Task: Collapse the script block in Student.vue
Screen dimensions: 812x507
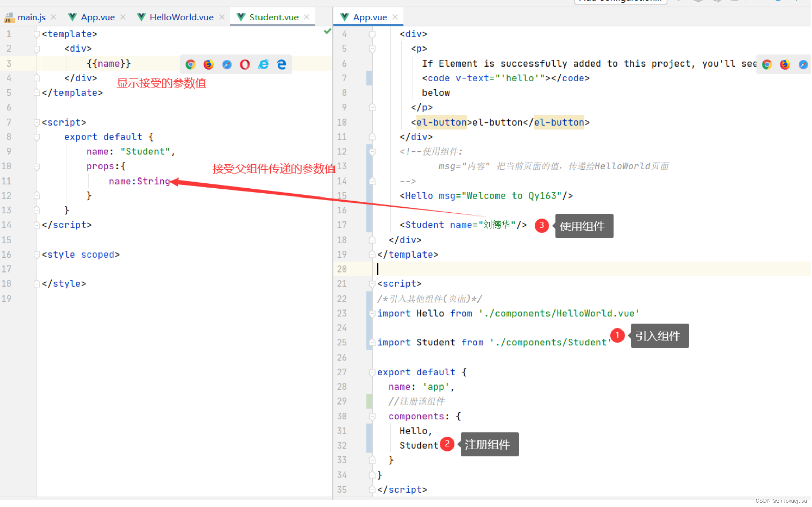Action: pyautogui.click(x=37, y=123)
